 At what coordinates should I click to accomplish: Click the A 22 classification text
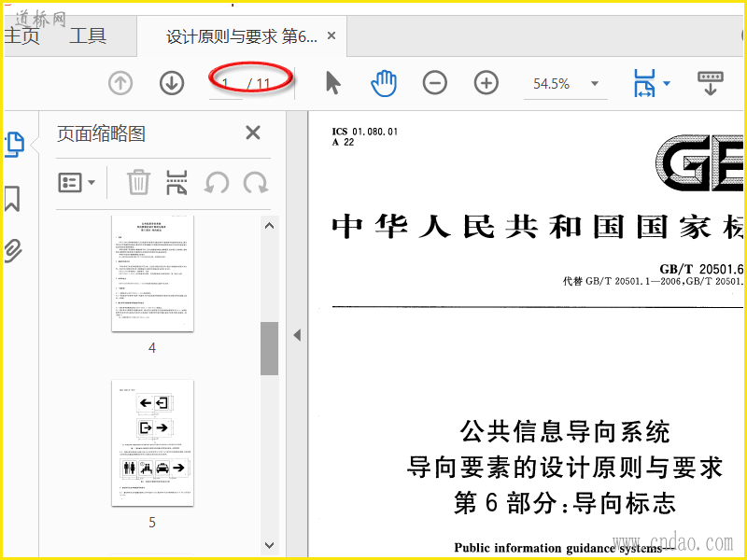tap(343, 142)
